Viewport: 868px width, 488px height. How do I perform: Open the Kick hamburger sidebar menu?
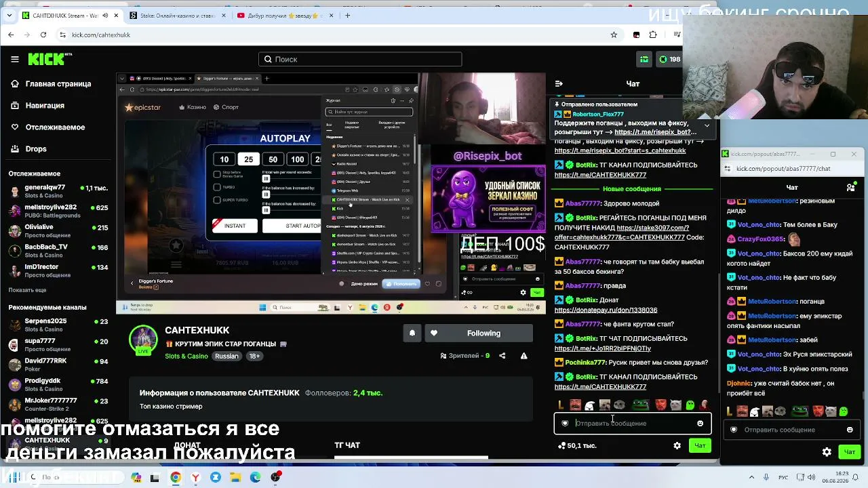pos(14,59)
